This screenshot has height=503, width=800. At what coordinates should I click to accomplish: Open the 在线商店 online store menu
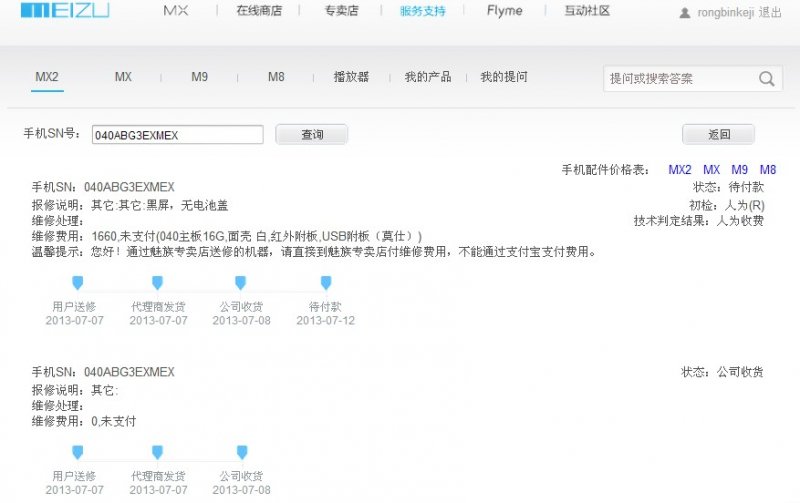coord(259,11)
